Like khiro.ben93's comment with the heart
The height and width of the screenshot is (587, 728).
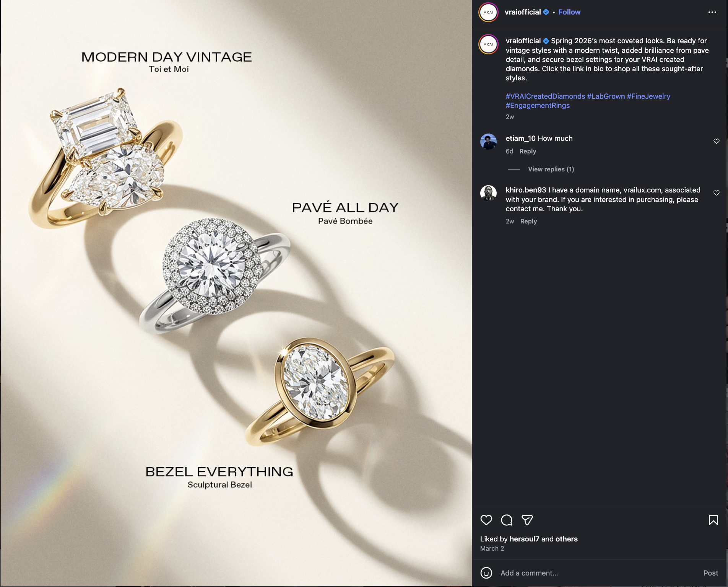pos(716,193)
